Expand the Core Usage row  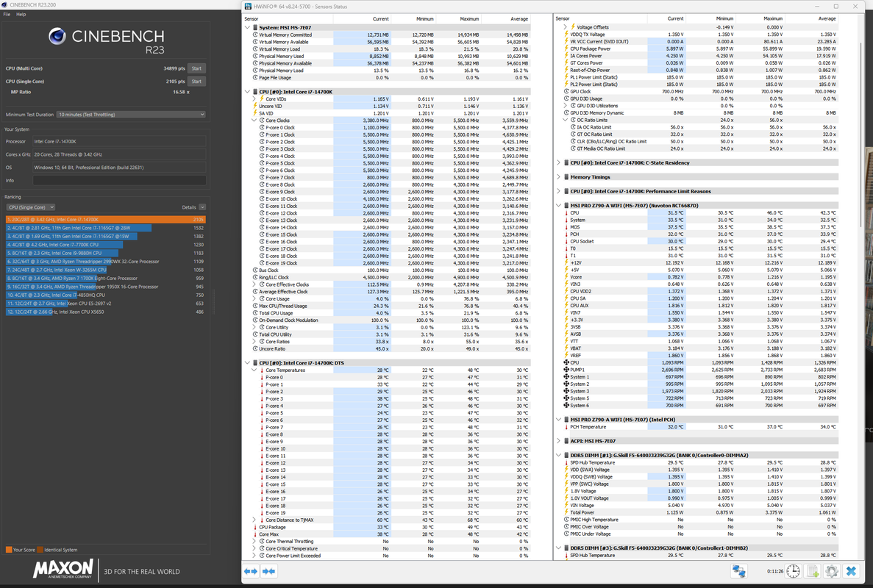pos(254,298)
